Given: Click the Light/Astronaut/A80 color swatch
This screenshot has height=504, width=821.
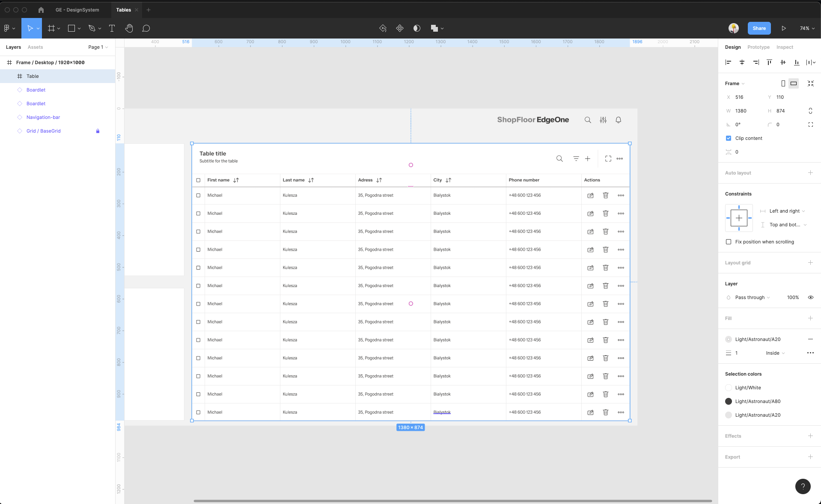Looking at the screenshot, I should pyautogui.click(x=729, y=401).
